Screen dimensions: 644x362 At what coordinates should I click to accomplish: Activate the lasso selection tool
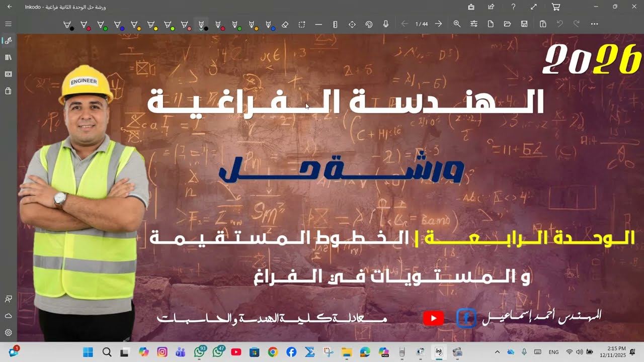coord(302,24)
